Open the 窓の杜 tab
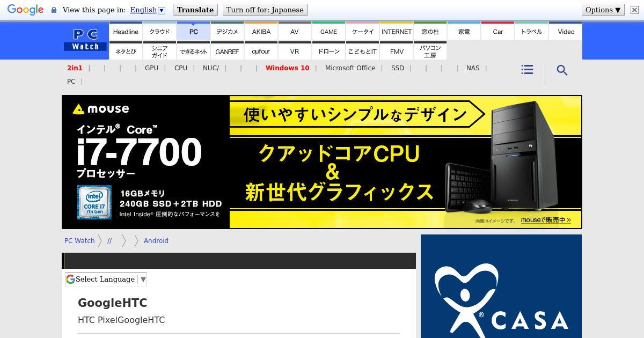This screenshot has height=338, width=644. click(x=430, y=31)
